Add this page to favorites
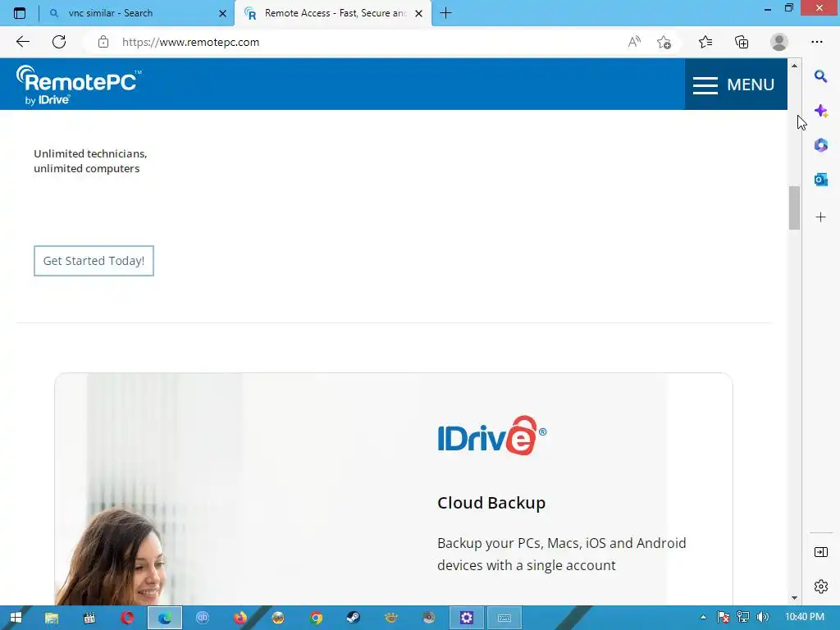Screen dimensions: 840x630 [664, 42]
